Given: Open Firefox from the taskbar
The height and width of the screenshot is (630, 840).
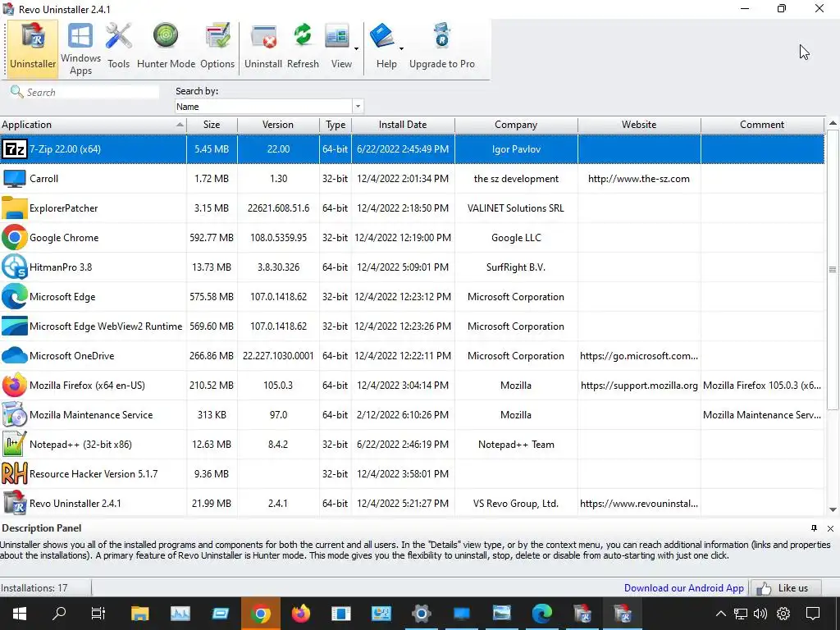Looking at the screenshot, I should point(300,614).
